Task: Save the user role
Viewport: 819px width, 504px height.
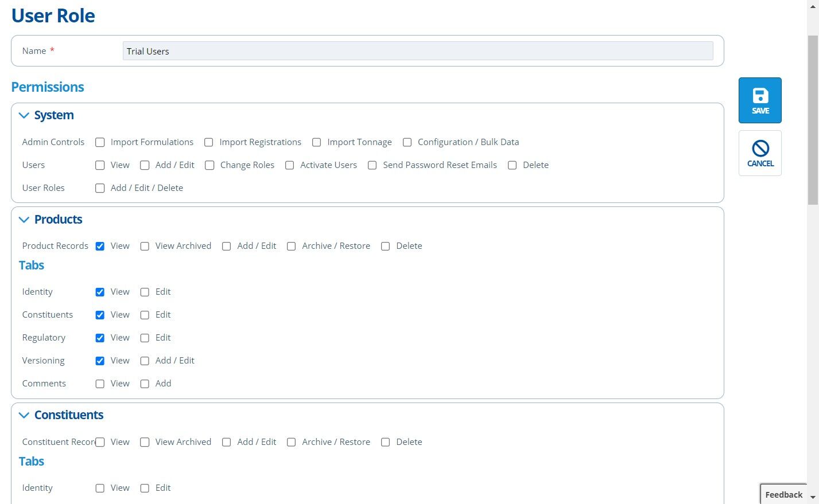Action: point(760,100)
